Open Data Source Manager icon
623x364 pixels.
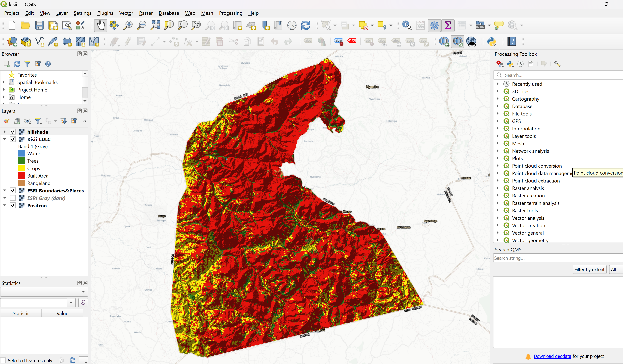[x=12, y=42]
